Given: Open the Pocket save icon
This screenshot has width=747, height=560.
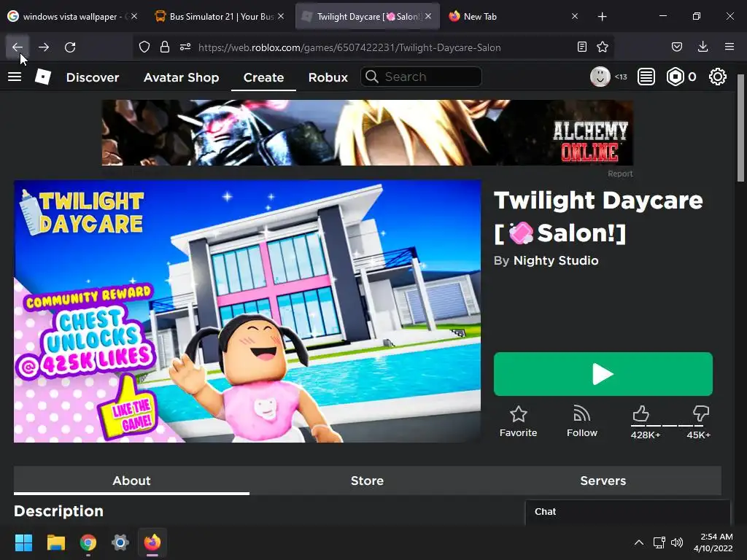Looking at the screenshot, I should coord(676,47).
